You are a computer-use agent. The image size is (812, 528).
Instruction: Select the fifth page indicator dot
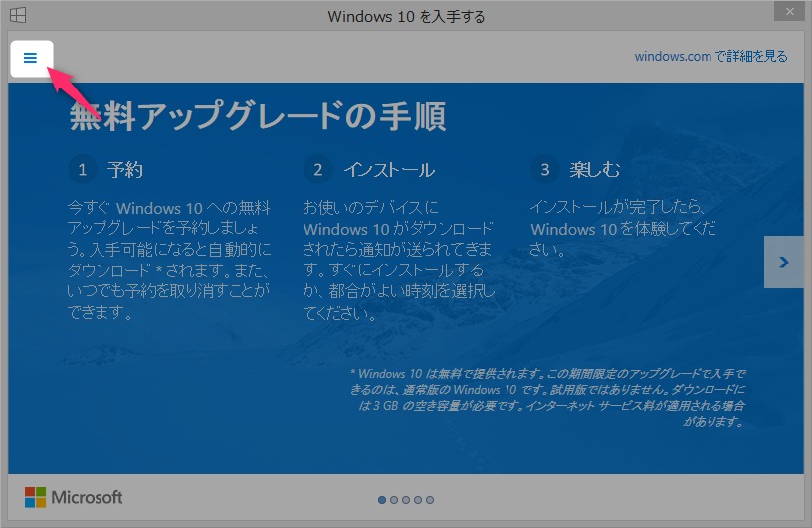430,500
